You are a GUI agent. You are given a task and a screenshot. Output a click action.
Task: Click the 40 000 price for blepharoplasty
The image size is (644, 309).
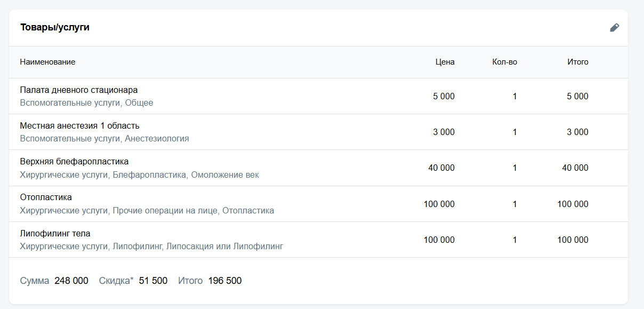pyautogui.click(x=441, y=168)
